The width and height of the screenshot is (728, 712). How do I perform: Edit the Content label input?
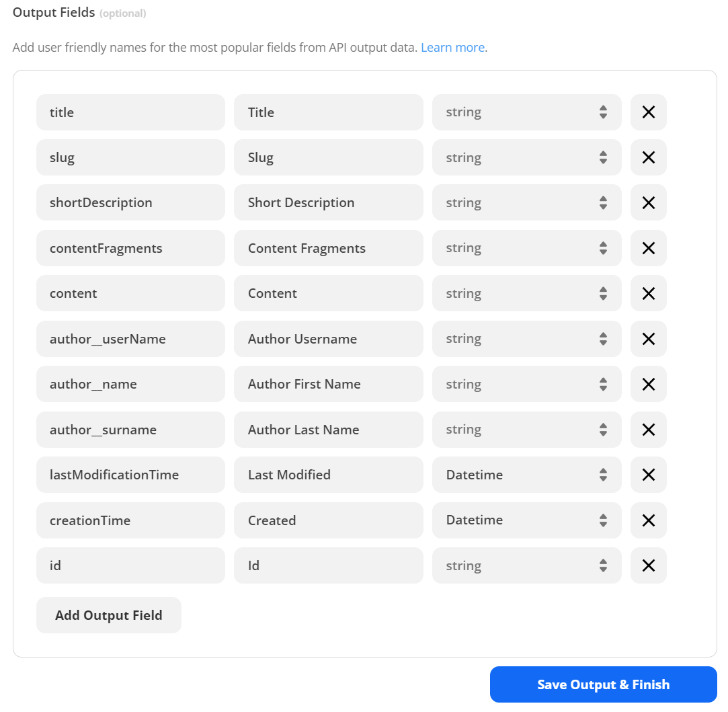(328, 294)
